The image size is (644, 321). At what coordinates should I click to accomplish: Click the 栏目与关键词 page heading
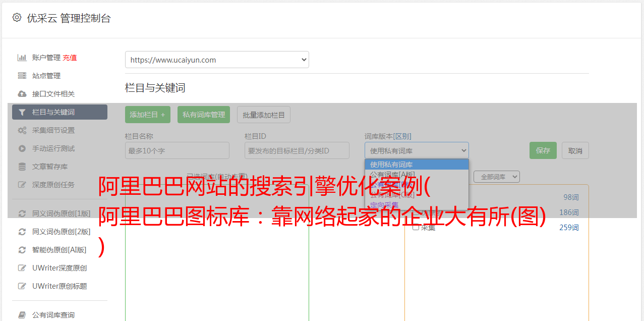tap(155, 88)
